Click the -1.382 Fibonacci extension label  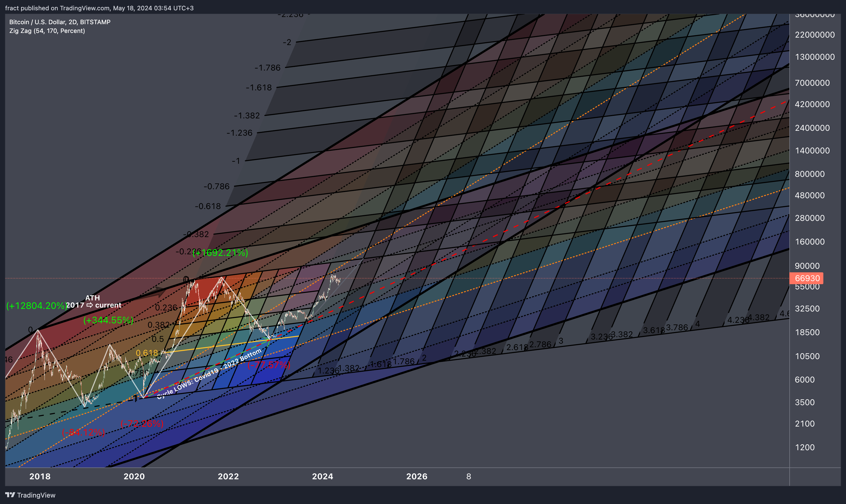247,116
